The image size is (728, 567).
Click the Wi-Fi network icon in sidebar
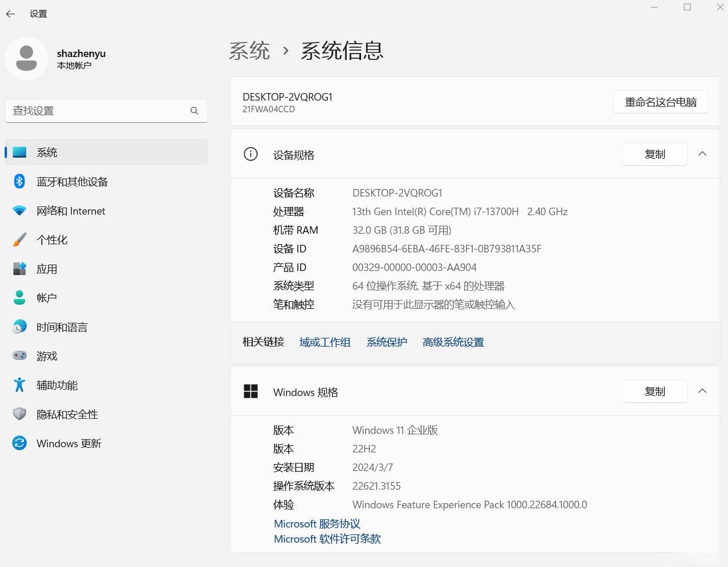click(x=19, y=211)
